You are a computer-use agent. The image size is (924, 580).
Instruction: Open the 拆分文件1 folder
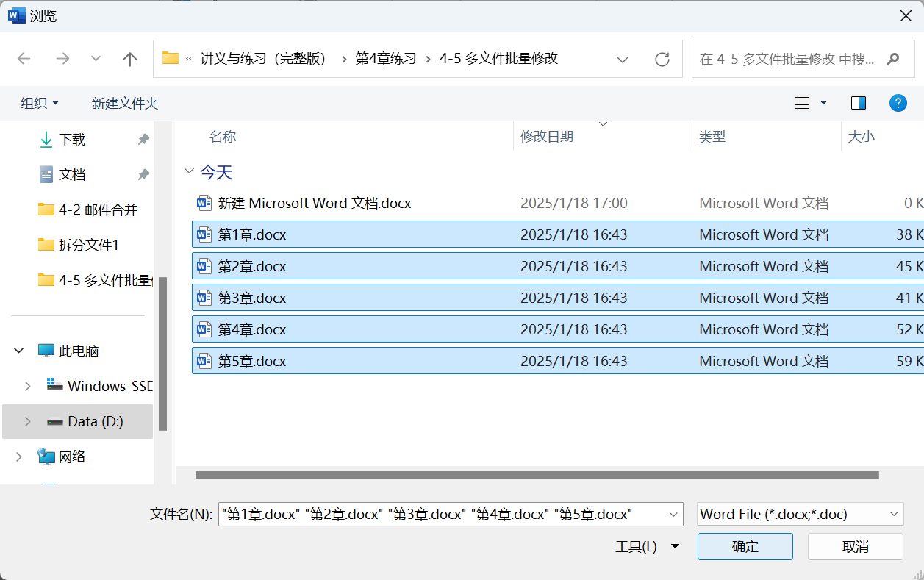click(x=79, y=245)
